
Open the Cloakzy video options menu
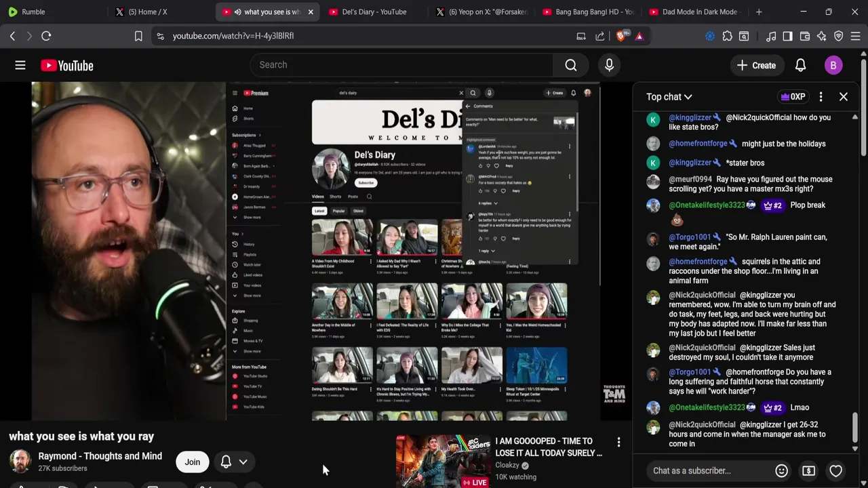[x=618, y=443]
